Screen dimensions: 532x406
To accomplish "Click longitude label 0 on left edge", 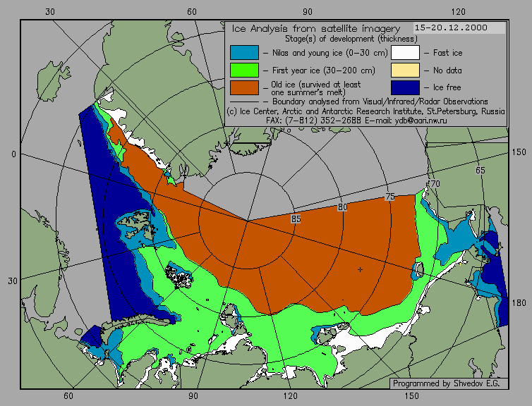I will click(13, 154).
